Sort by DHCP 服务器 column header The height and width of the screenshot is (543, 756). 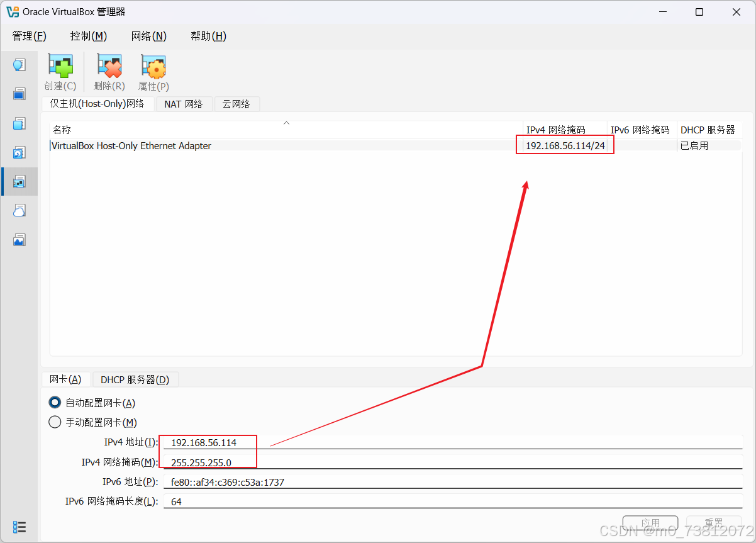tap(709, 130)
